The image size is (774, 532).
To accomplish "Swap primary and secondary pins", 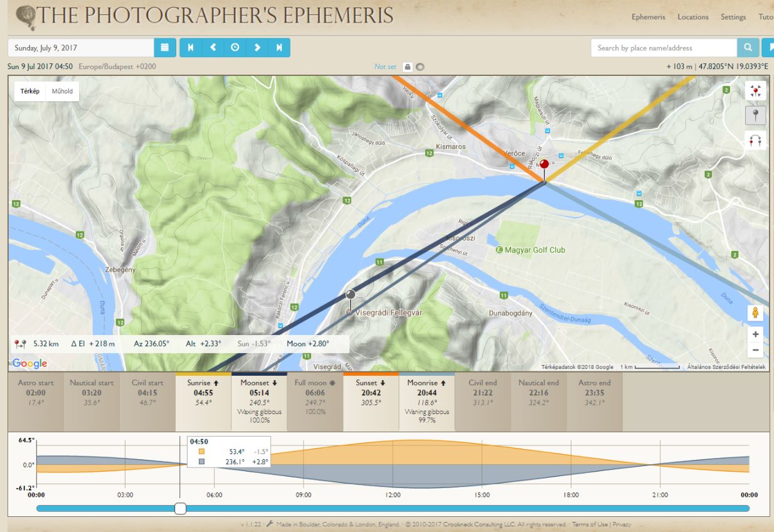I will click(x=755, y=140).
